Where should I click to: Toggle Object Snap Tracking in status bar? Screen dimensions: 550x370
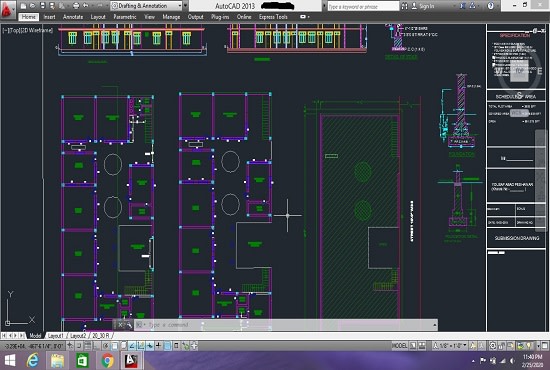tap(132, 346)
